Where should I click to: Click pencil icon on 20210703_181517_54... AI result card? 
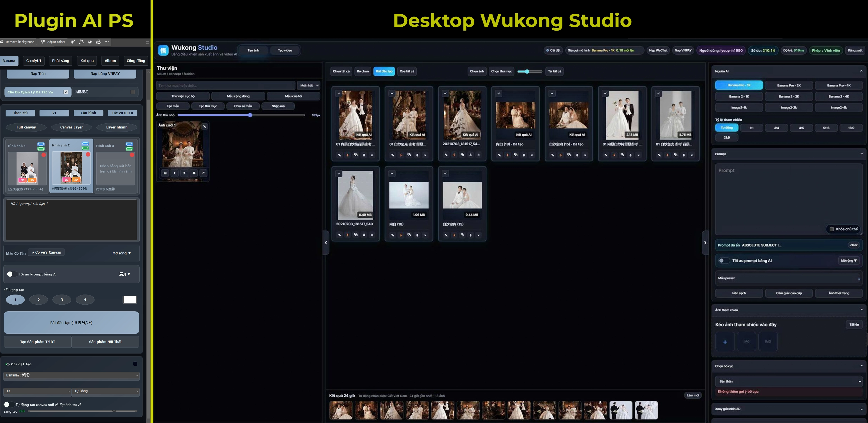pos(446,155)
